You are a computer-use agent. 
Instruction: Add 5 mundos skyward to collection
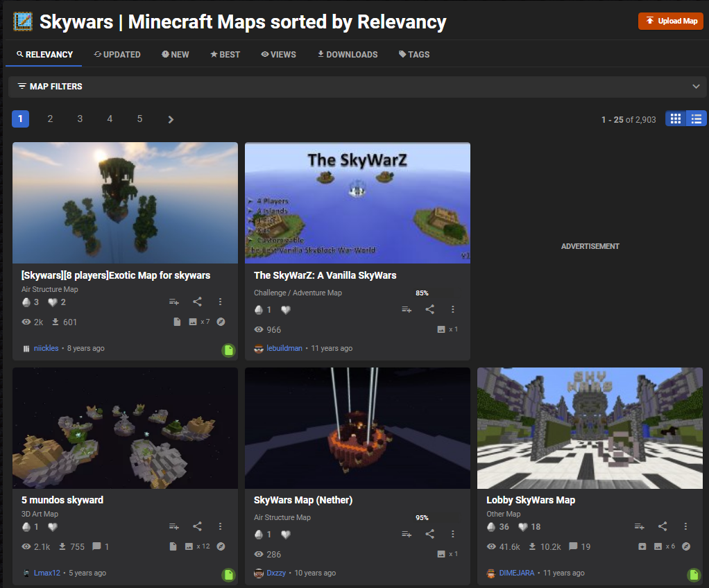[x=174, y=526]
